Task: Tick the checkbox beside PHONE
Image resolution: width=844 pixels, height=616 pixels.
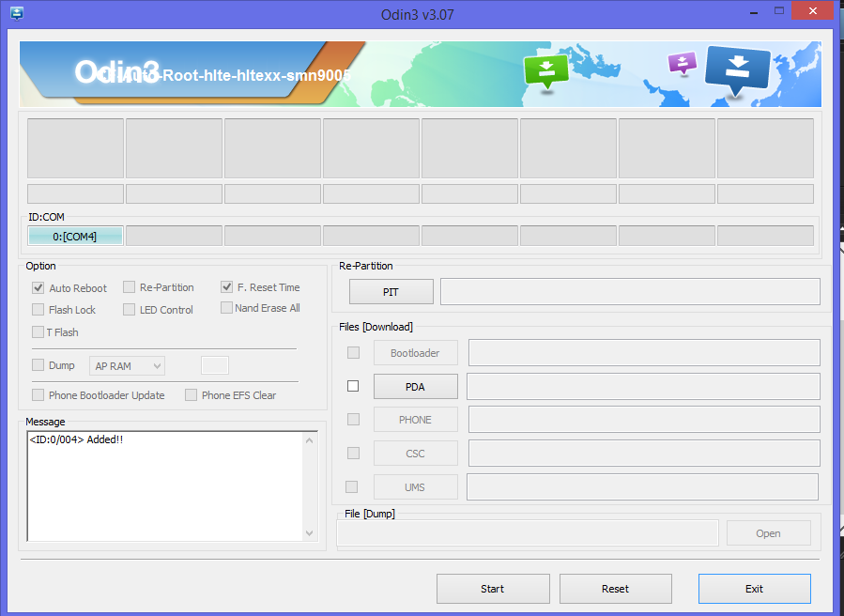Action: pos(353,420)
